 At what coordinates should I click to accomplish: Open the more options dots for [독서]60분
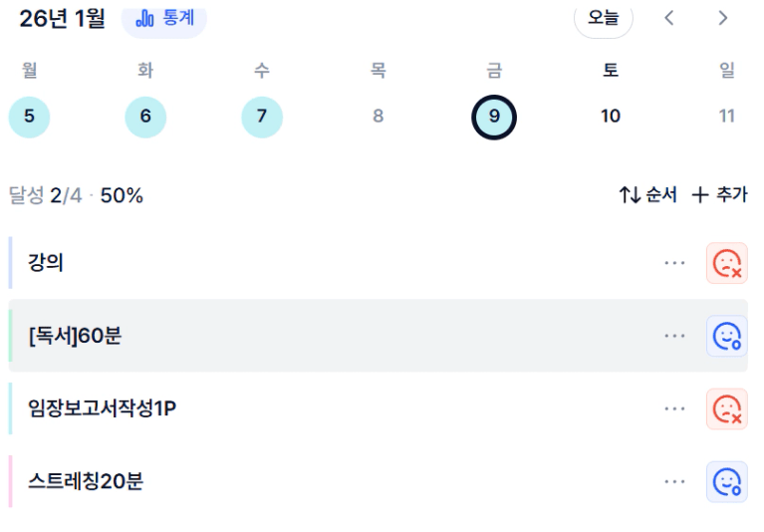[674, 336]
